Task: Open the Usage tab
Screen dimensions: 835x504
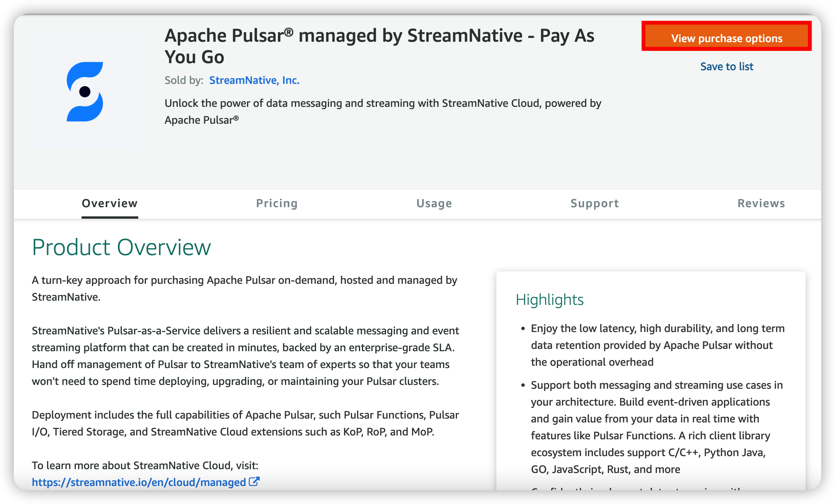Action: click(x=434, y=203)
